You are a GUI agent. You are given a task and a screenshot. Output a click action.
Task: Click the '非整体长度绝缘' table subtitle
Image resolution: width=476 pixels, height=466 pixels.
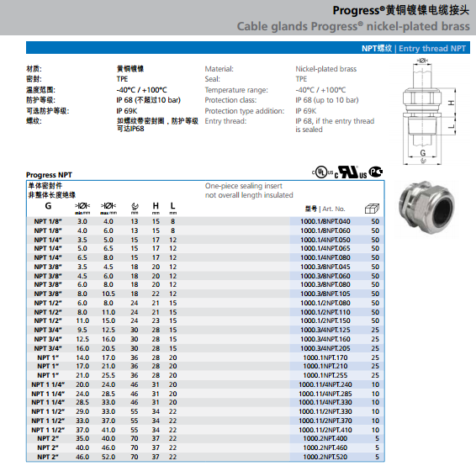[51, 195]
